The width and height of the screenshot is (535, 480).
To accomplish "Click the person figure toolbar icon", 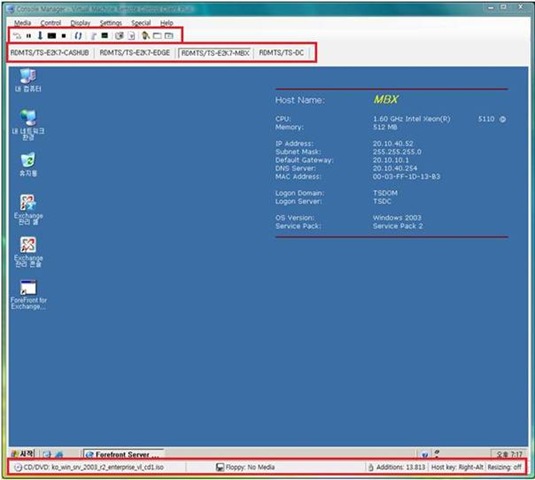I will pos(145,35).
